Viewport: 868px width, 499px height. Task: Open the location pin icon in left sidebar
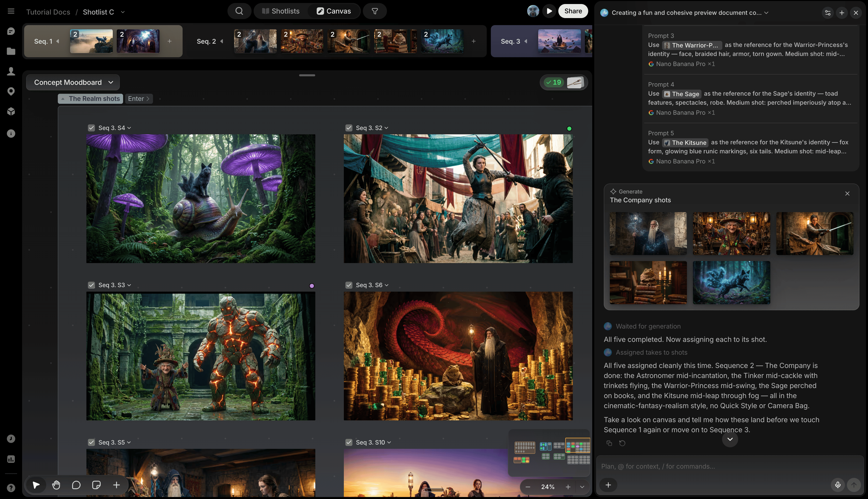[x=11, y=91]
